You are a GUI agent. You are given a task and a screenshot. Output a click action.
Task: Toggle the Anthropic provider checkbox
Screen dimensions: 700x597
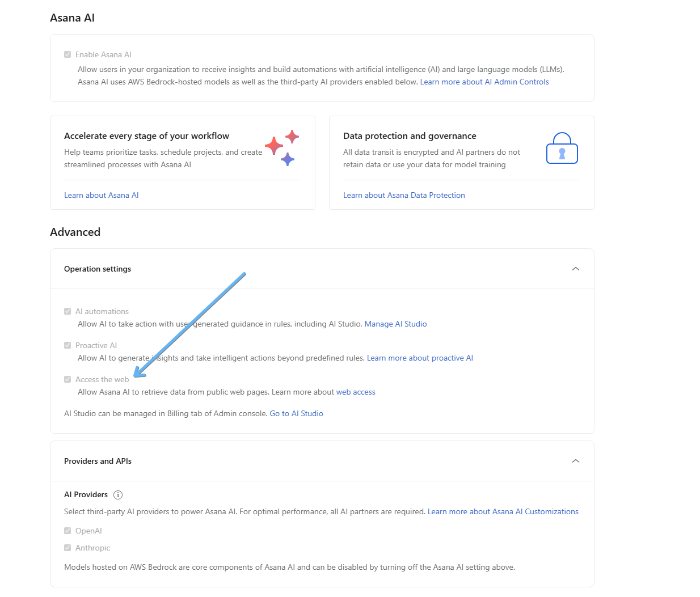tap(68, 548)
